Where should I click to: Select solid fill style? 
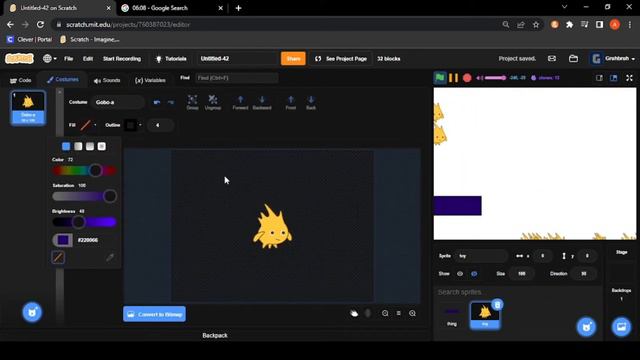coord(66,146)
